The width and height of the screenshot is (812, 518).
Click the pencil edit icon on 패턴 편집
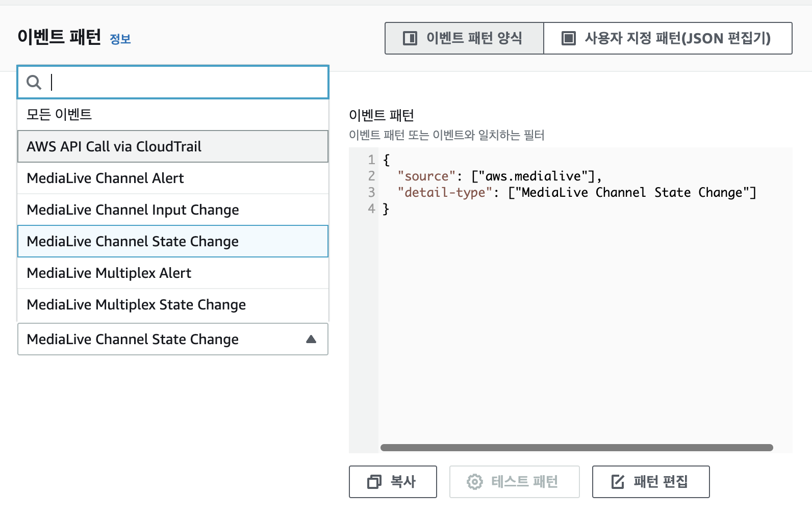click(x=618, y=482)
